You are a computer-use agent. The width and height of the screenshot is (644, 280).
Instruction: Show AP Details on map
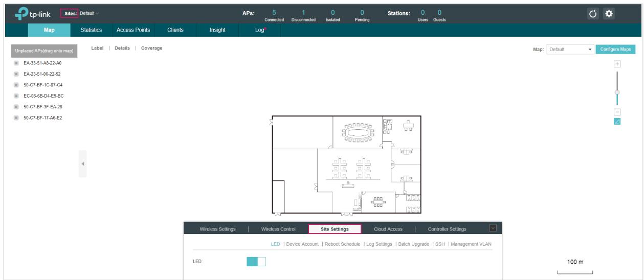pos(122,48)
